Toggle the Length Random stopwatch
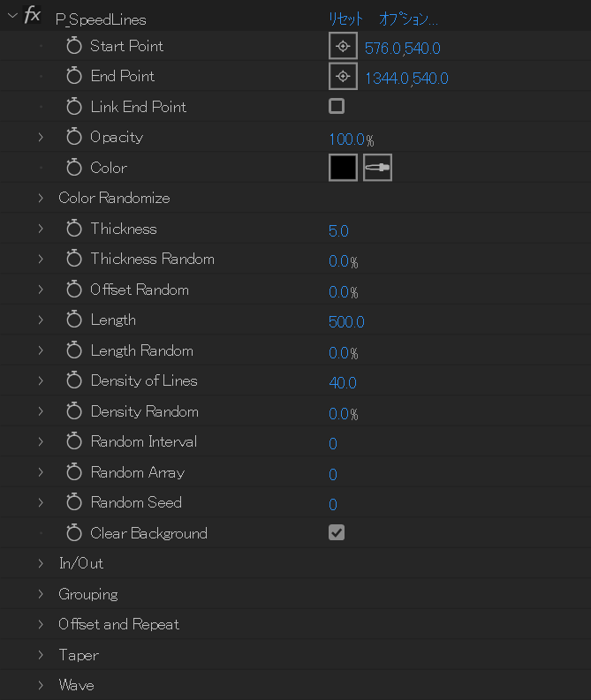The image size is (591, 700). click(x=74, y=350)
